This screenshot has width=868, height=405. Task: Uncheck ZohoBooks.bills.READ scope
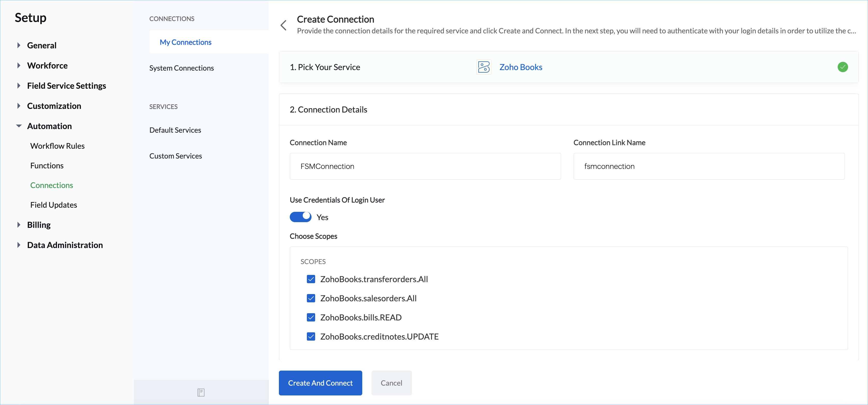311,318
